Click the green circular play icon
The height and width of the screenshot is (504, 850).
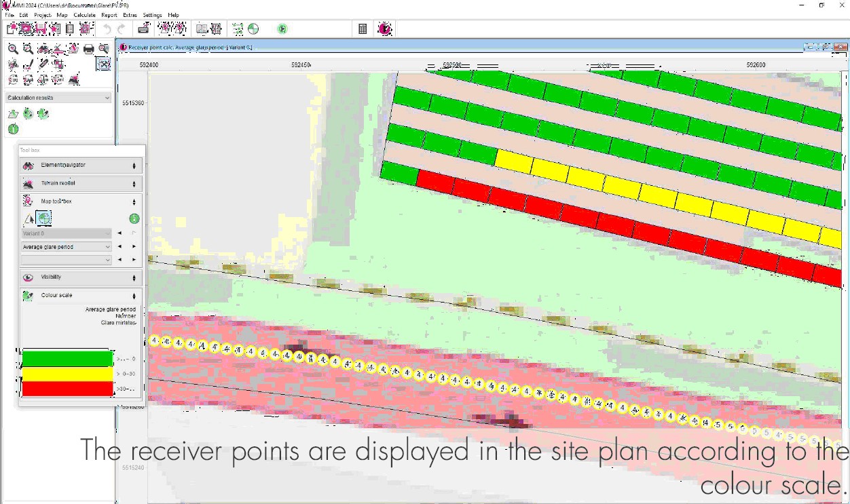tap(282, 28)
